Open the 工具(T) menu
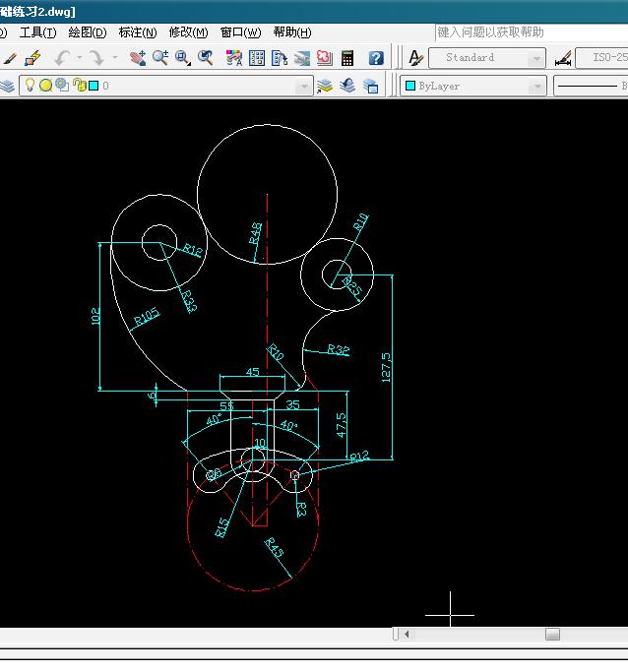 click(x=37, y=32)
